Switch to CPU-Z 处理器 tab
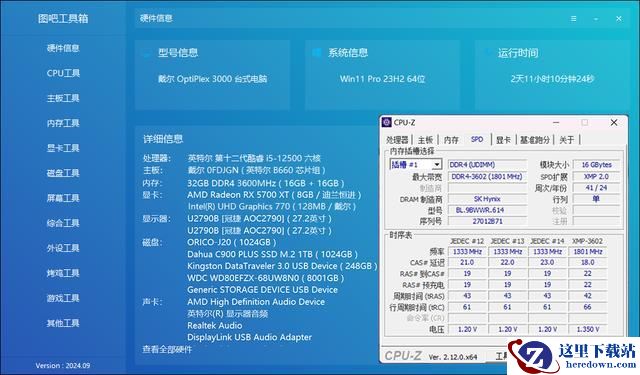This screenshot has height=375, width=640. coord(397,140)
